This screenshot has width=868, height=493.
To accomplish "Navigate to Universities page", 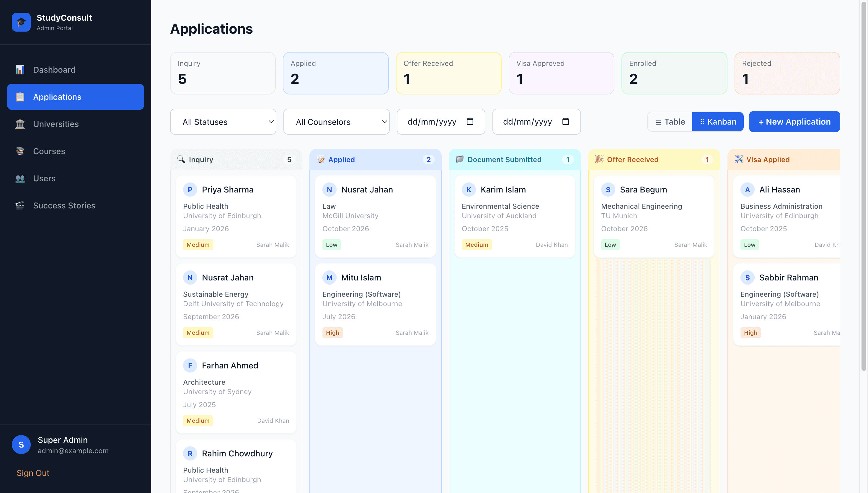I will click(76, 124).
